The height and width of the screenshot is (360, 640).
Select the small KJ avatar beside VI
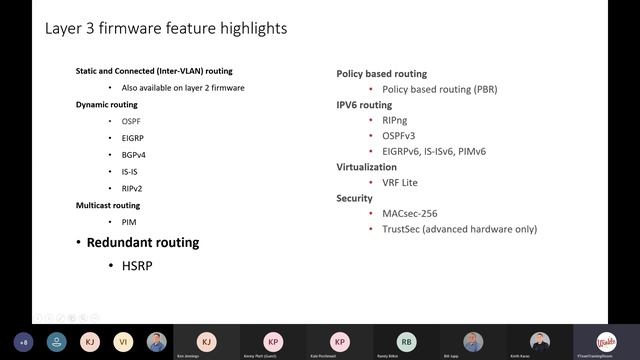pos(90,342)
